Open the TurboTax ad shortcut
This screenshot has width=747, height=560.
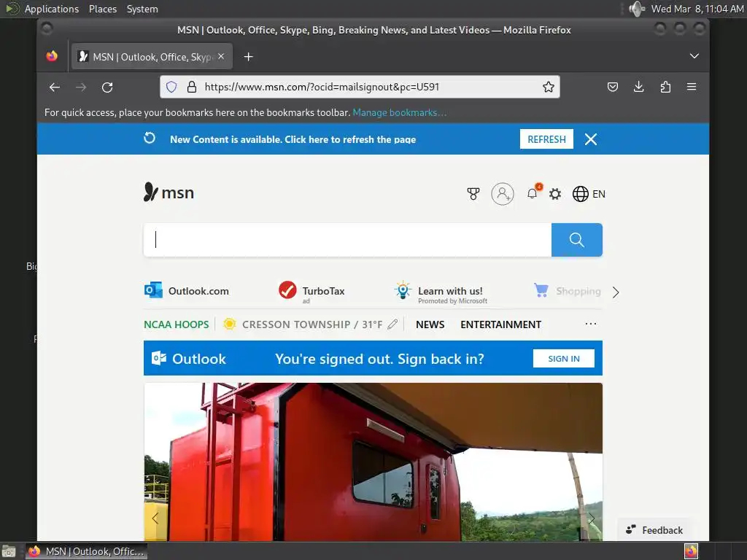pos(311,291)
